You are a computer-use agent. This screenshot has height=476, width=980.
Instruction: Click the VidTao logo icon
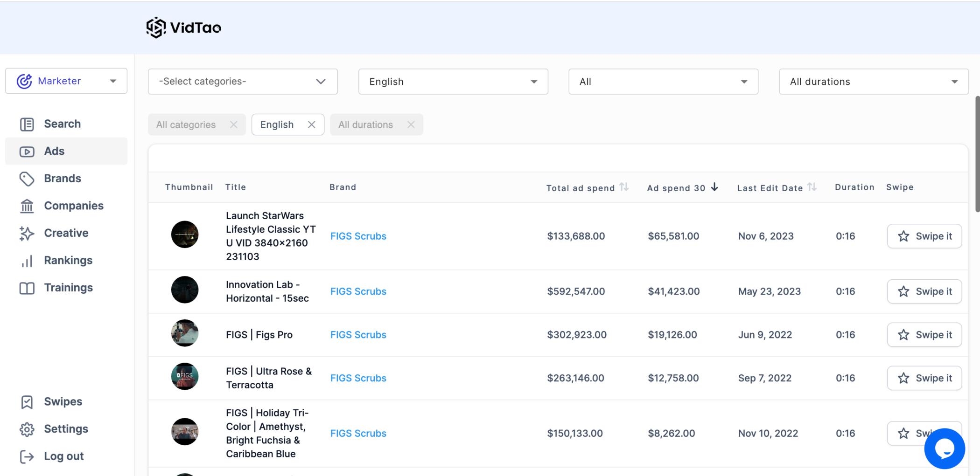pos(156,28)
